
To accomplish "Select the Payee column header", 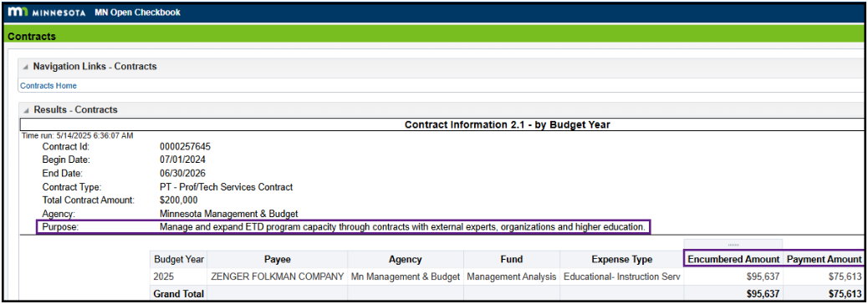I will click(278, 259).
